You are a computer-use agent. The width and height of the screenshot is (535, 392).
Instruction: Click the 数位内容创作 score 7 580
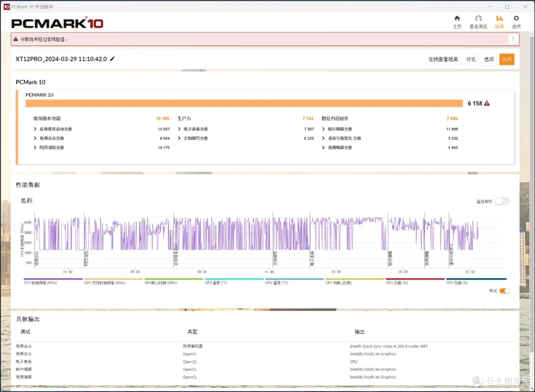[452, 118]
